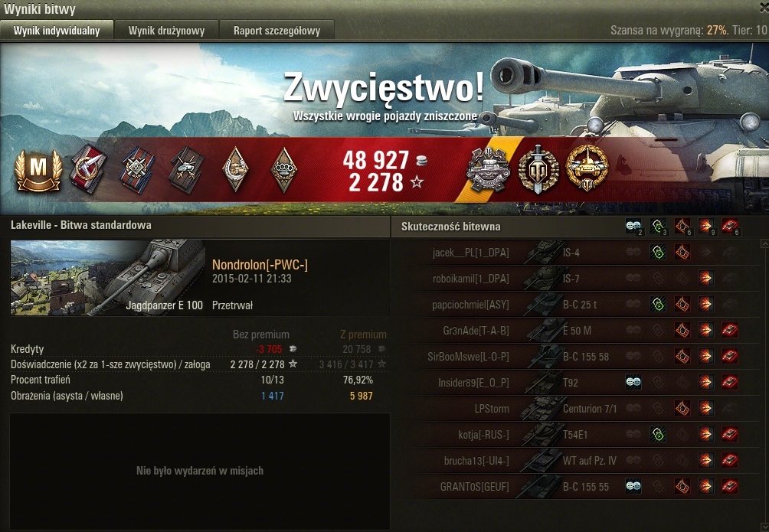Click player name Nondrolon[-PWC-]
Screen dimensions: 769x532
[x=260, y=265]
